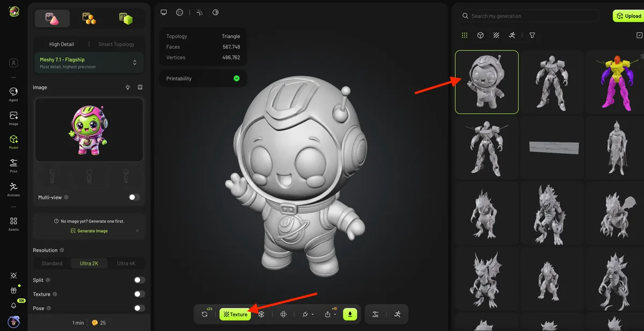The width and height of the screenshot is (644, 331).
Task: Open the Agent sidebar section
Action: pyautogui.click(x=13, y=94)
